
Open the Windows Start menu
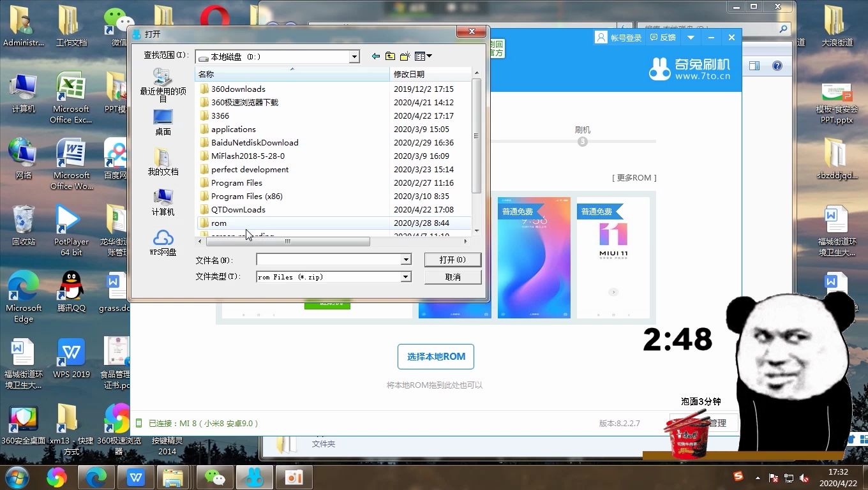pyautogui.click(x=17, y=477)
